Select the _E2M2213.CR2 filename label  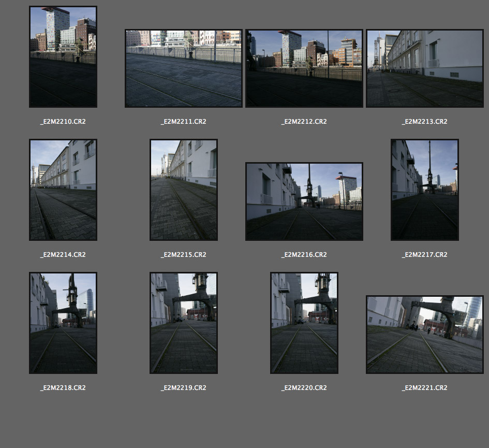424,122
